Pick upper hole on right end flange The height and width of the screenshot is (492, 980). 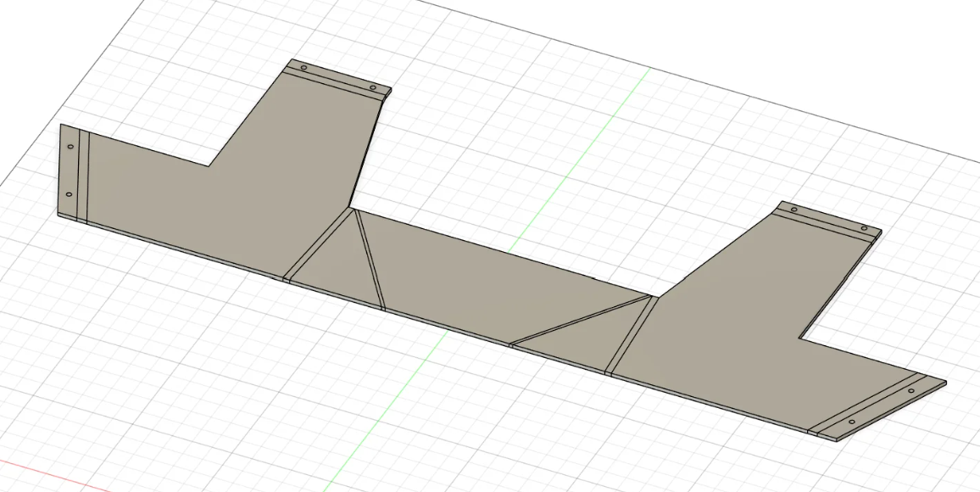pyautogui.click(x=910, y=391)
